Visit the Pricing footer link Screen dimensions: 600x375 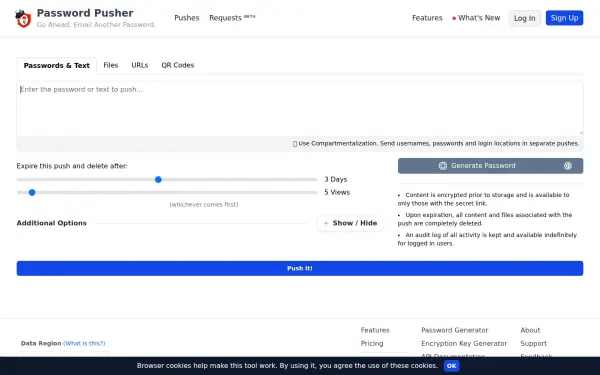(372, 344)
